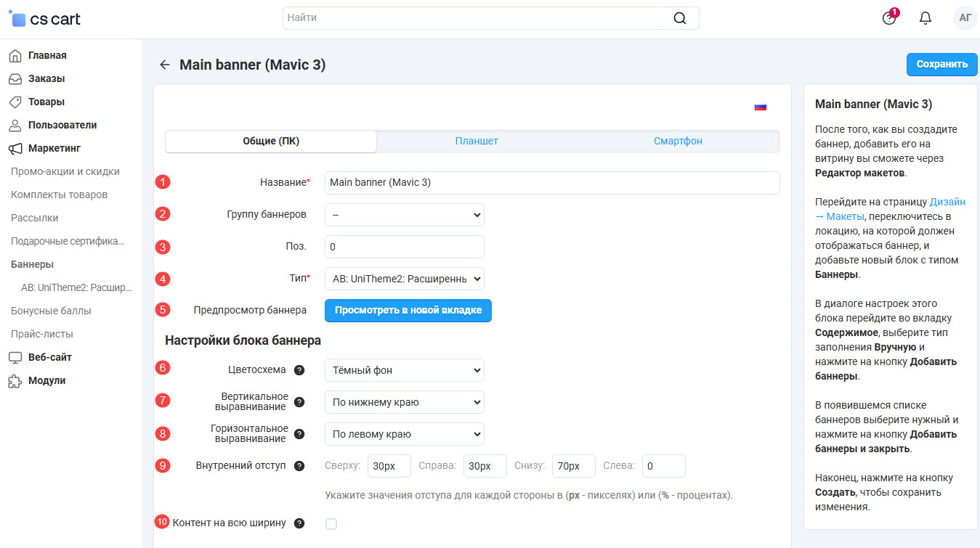Image resolution: width=980 pixels, height=548 pixels.
Task: Click the Russian flag language icon
Action: (x=761, y=107)
